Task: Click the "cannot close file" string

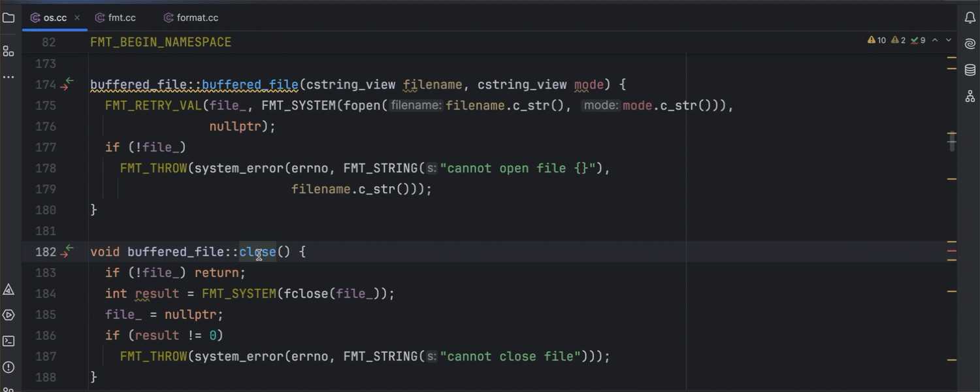Action: 511,356
